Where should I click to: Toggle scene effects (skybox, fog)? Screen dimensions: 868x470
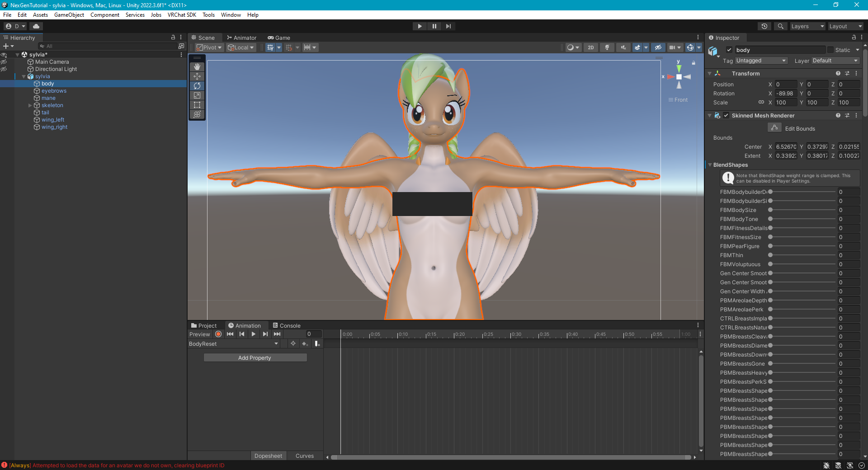(637, 47)
